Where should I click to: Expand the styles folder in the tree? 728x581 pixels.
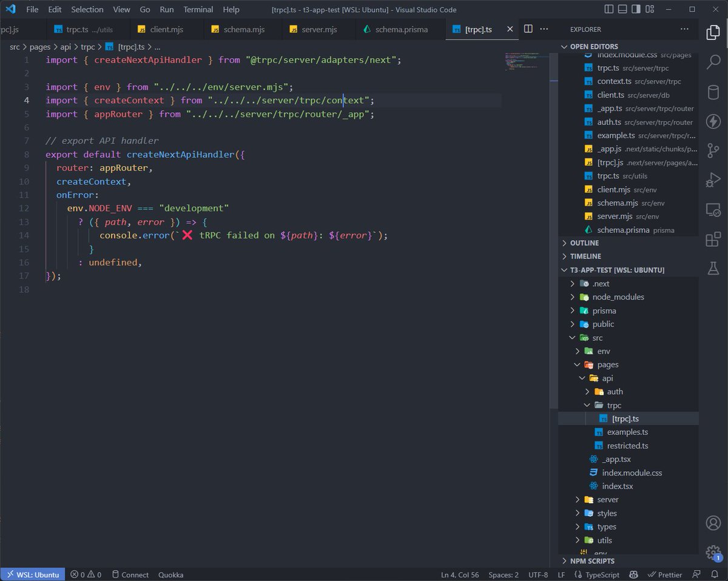(628, 513)
